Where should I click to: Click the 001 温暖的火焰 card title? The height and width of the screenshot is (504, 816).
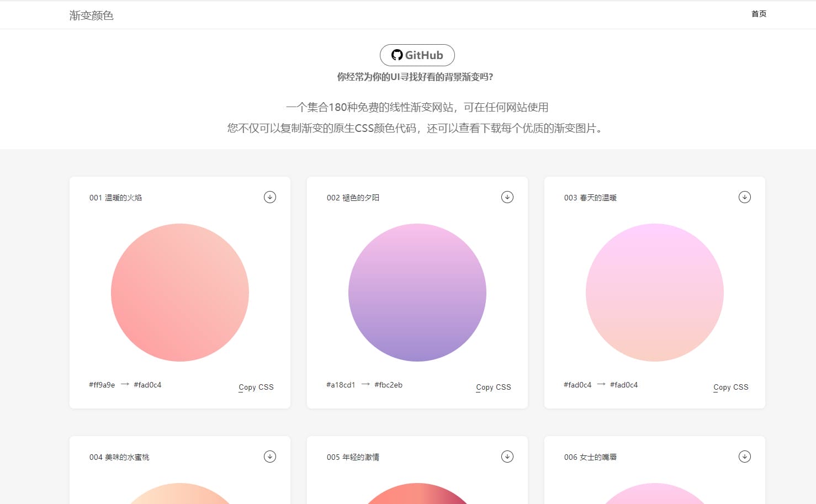point(116,198)
